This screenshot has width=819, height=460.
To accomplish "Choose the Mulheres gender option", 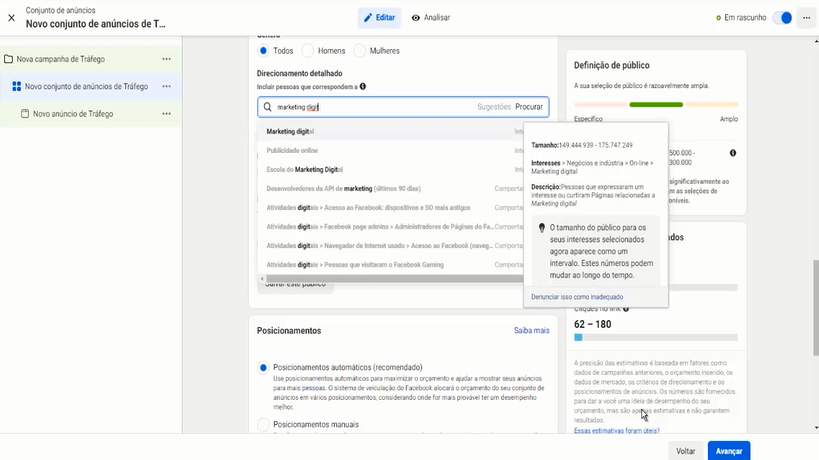I will [359, 51].
